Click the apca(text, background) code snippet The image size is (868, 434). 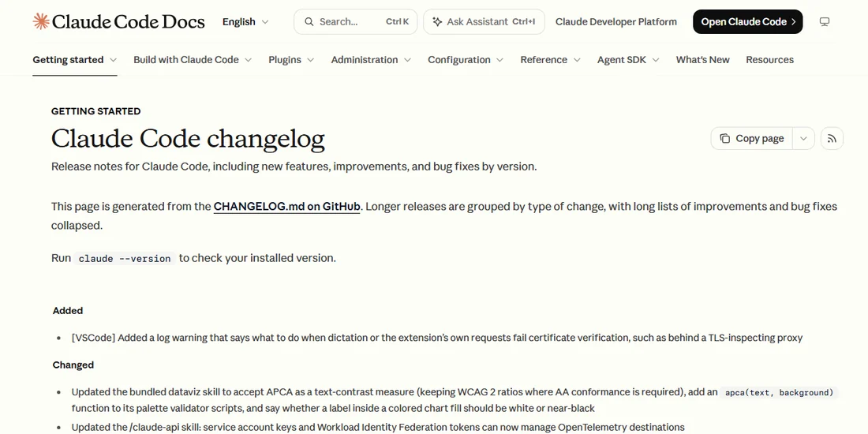780,392
